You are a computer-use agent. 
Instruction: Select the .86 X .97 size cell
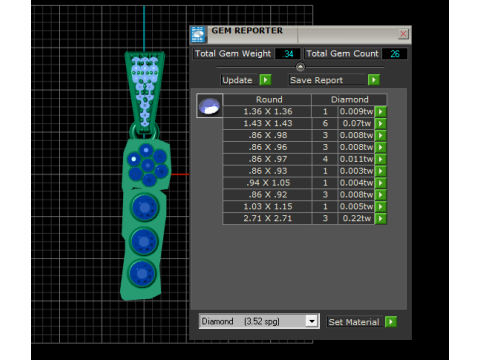(x=267, y=159)
